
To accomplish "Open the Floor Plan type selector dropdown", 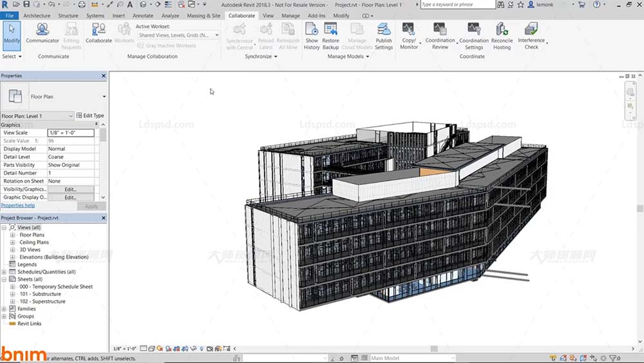I will [x=104, y=97].
